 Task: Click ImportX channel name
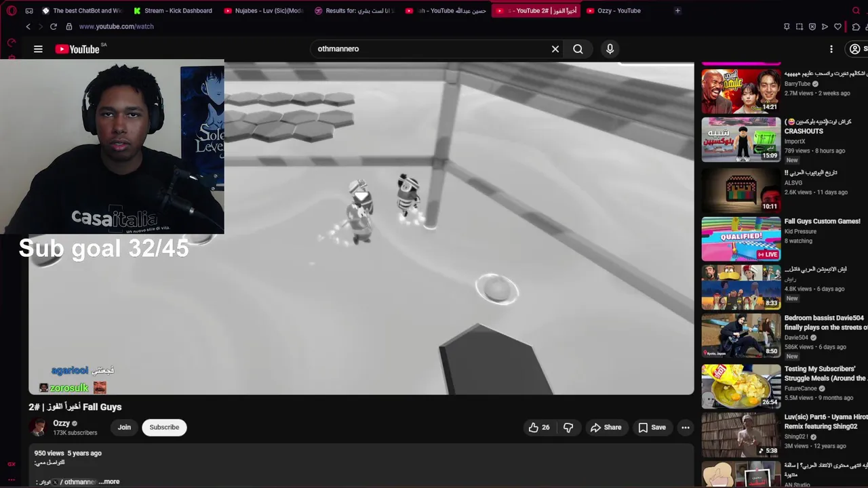point(795,142)
